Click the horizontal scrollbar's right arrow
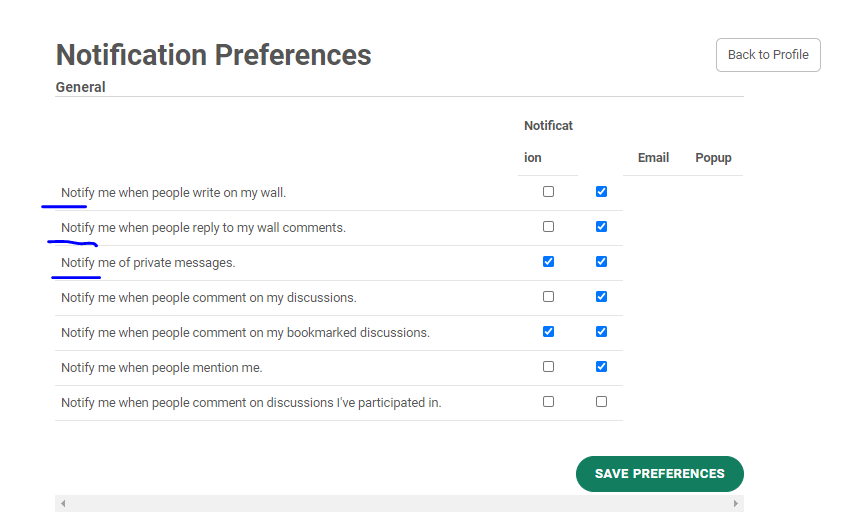Image resolution: width=851 pixels, height=519 pixels. pyautogui.click(x=736, y=503)
